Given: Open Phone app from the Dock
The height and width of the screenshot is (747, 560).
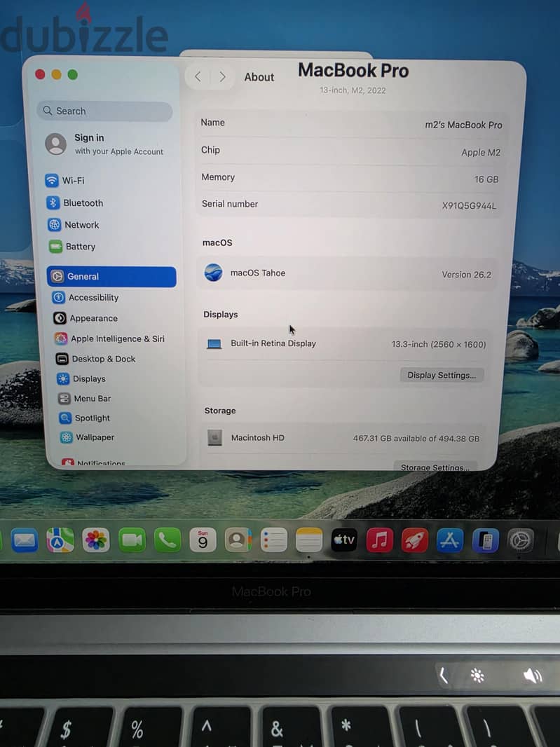Looking at the screenshot, I should [x=168, y=540].
